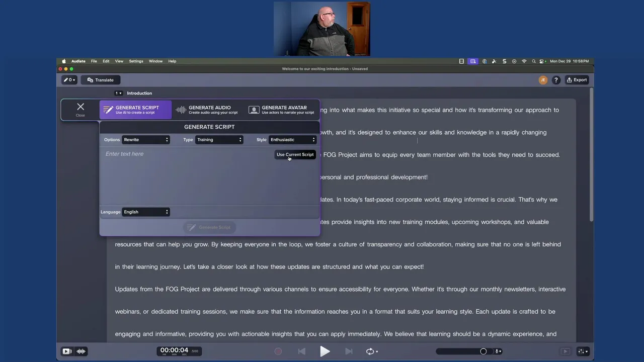Click the Wi-Fi status icon
644x362 pixels.
(524, 61)
